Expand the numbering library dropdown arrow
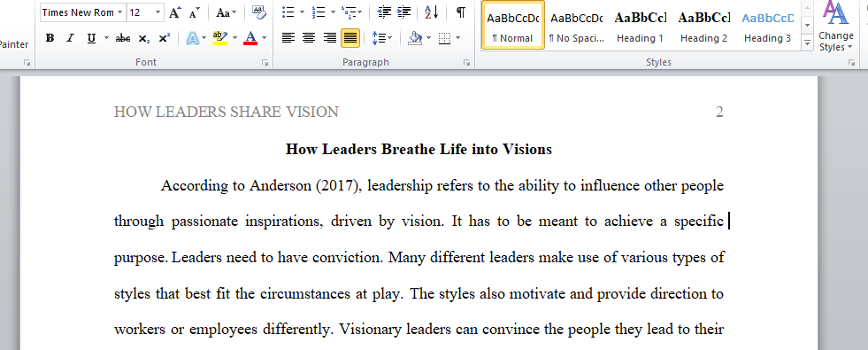Viewport: 868px width, 350px height. click(x=333, y=12)
